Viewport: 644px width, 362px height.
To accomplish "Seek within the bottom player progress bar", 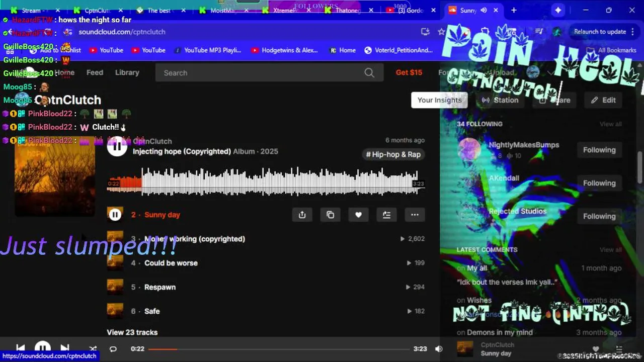I will 279,349.
